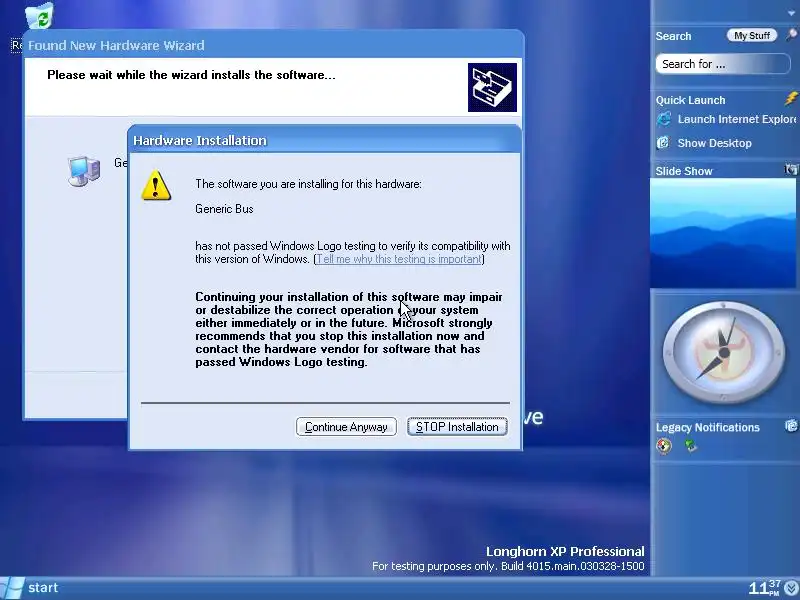The image size is (800, 600).
Task: Click the Internet Explorer icon in Quick Launch
Action: [x=664, y=119]
